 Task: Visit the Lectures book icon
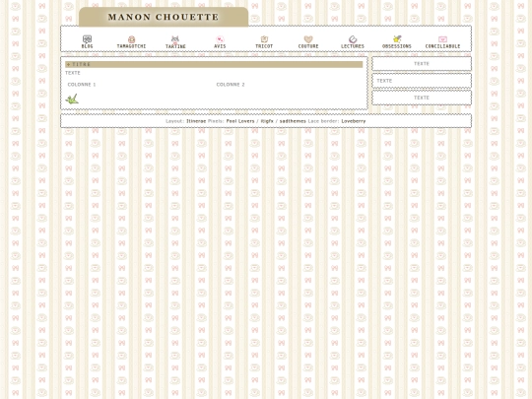tap(353, 39)
